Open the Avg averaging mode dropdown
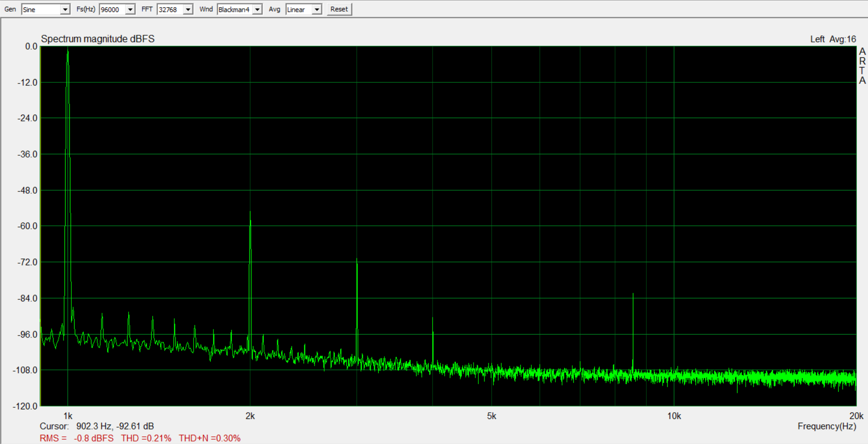The image size is (868, 444). [317, 10]
